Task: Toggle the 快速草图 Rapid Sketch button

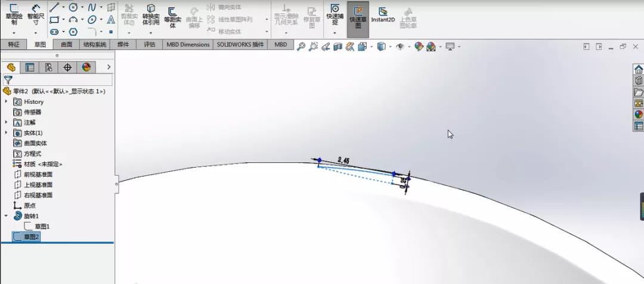Action: click(358, 19)
